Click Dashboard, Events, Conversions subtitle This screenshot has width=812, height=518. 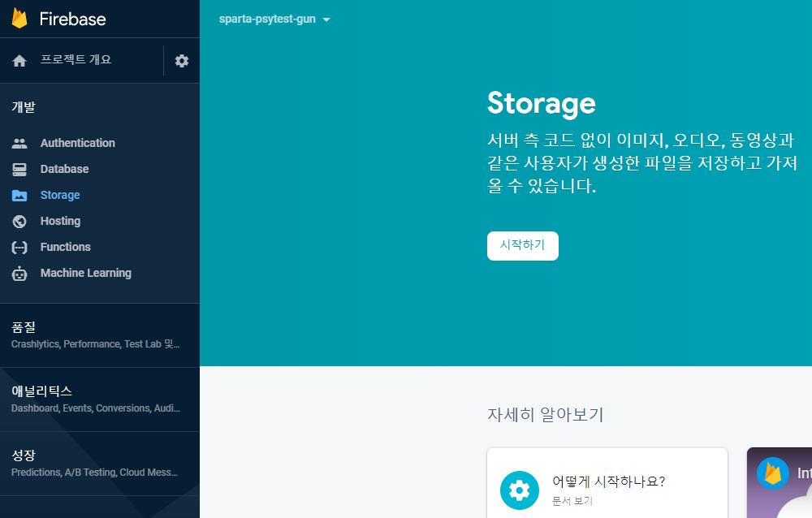(x=95, y=408)
